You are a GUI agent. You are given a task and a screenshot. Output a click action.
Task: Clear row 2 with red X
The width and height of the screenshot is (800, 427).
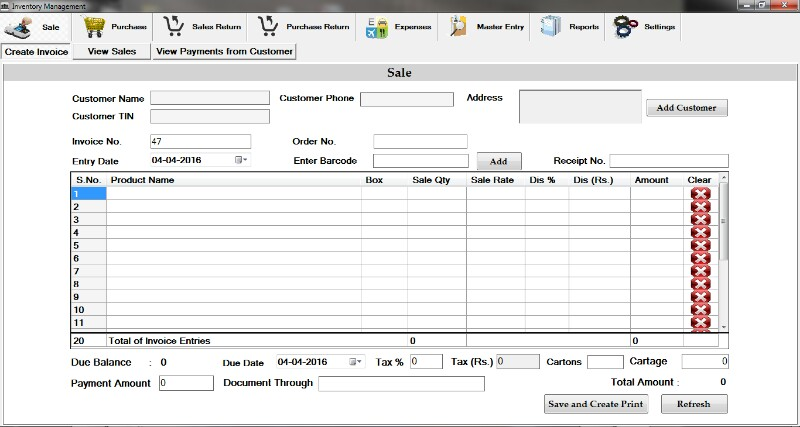(x=700, y=207)
